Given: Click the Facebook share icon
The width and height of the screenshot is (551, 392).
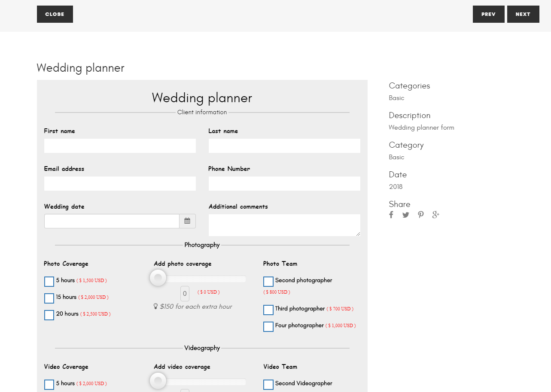Looking at the screenshot, I should pyautogui.click(x=391, y=215).
